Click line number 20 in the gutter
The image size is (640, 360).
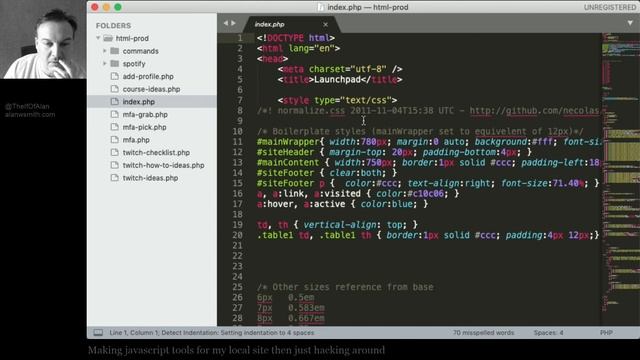click(238, 235)
